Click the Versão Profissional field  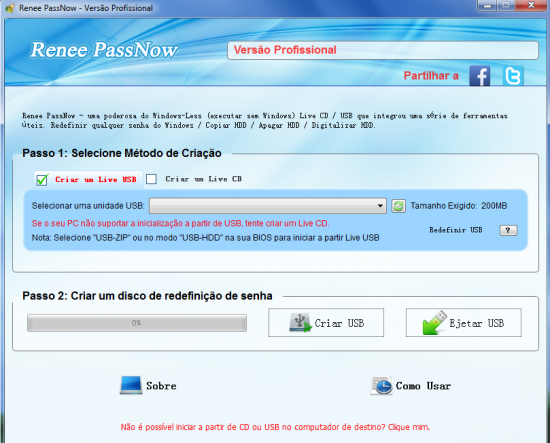click(383, 50)
